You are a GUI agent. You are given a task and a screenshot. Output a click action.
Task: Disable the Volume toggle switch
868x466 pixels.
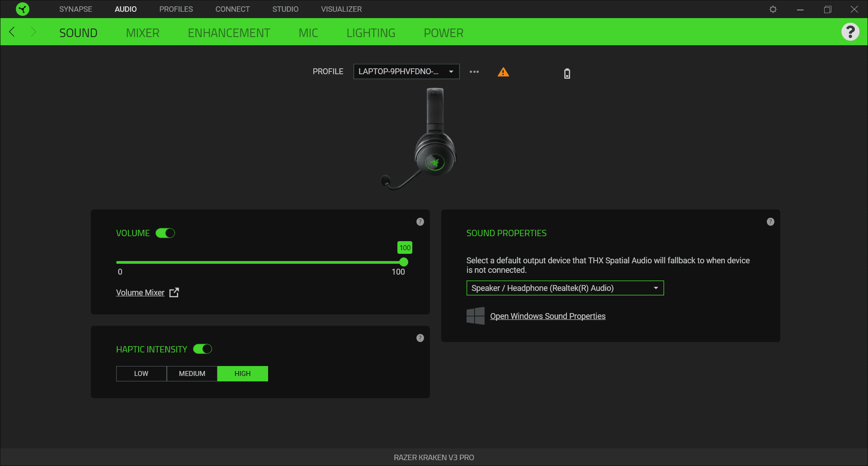tap(165, 233)
